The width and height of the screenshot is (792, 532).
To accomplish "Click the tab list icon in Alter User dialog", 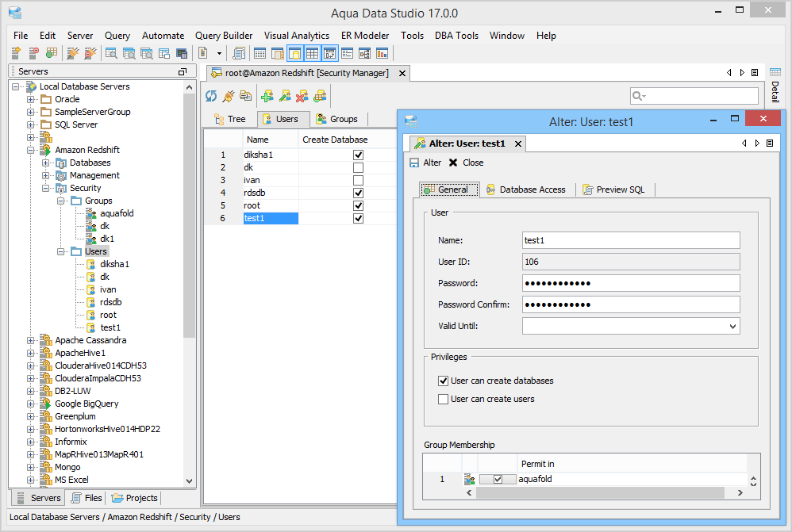I will click(x=770, y=144).
